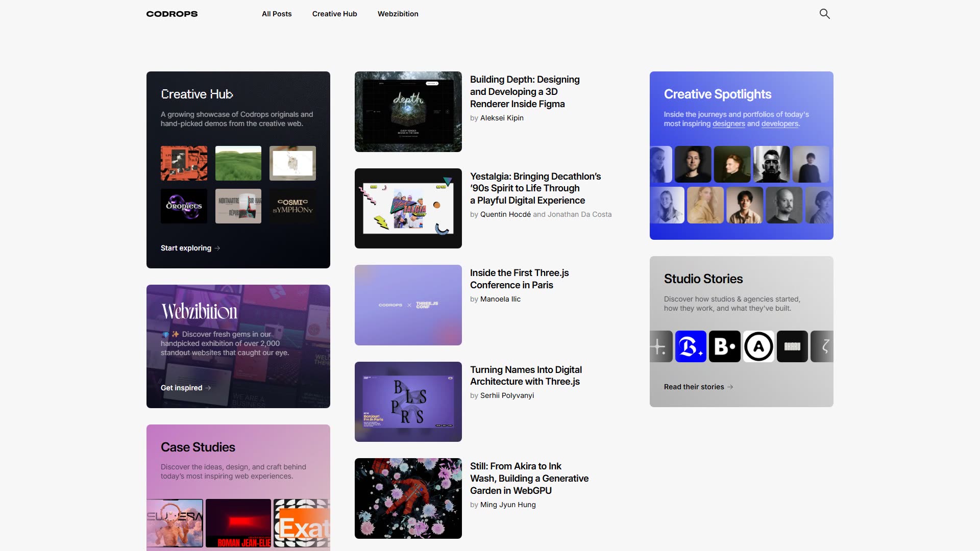The image size is (980, 551).
Task: Open the circled A studio logo
Action: [x=758, y=346]
